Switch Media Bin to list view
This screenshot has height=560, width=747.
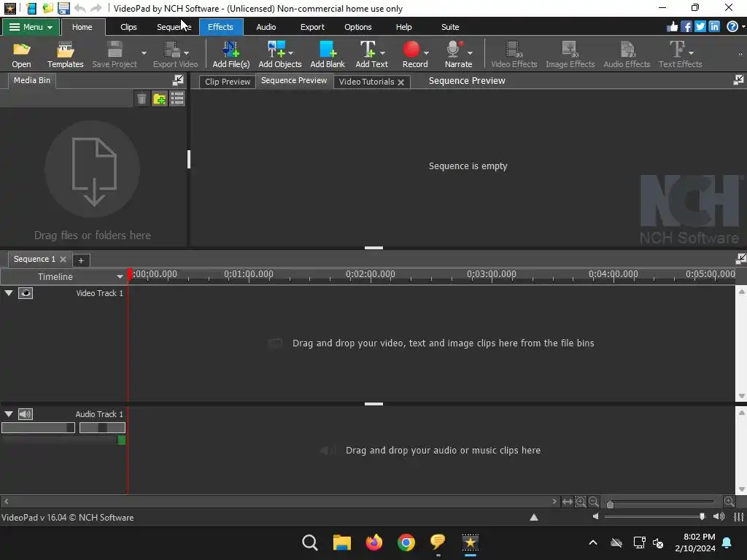(177, 98)
